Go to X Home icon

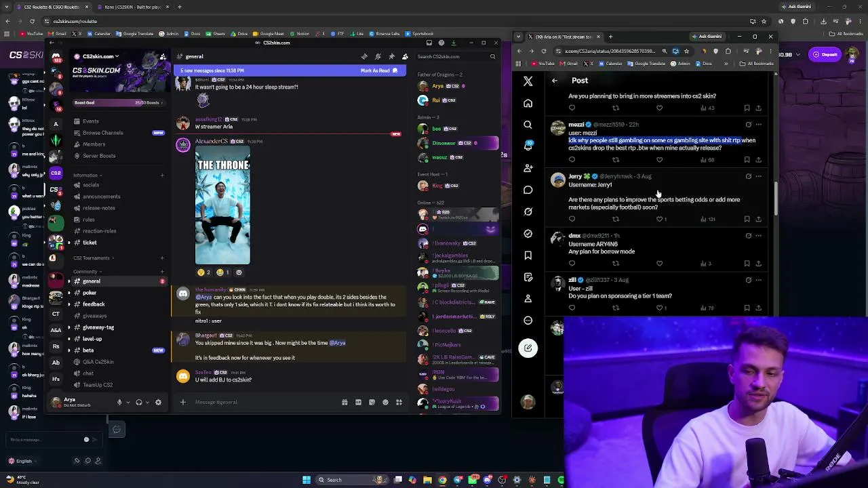(x=528, y=103)
